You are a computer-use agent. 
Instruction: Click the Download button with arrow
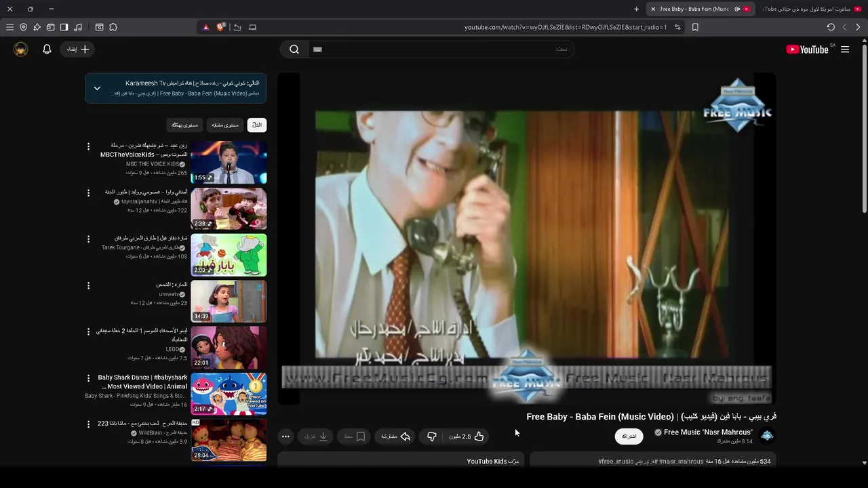[317, 436]
